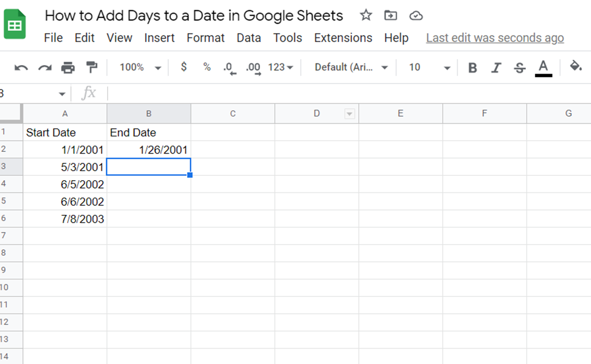Format as currency with dollar icon
The width and height of the screenshot is (591, 364).
(183, 67)
